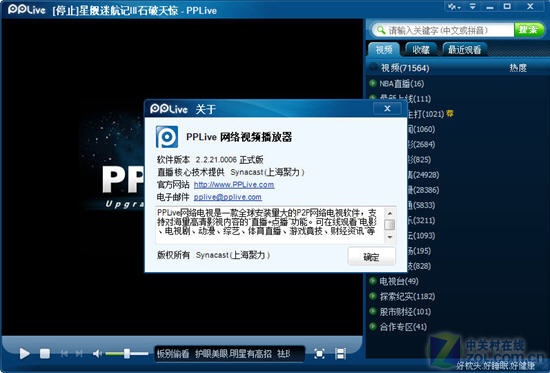Enter fullscreen using the fullscreen icon
Viewport: 550px width, 373px height.
point(319,354)
